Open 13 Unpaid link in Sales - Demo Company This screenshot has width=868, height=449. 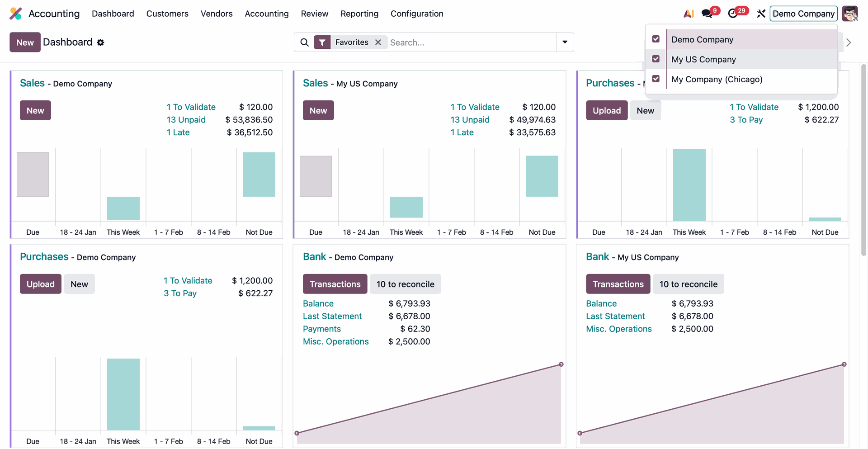[186, 120]
